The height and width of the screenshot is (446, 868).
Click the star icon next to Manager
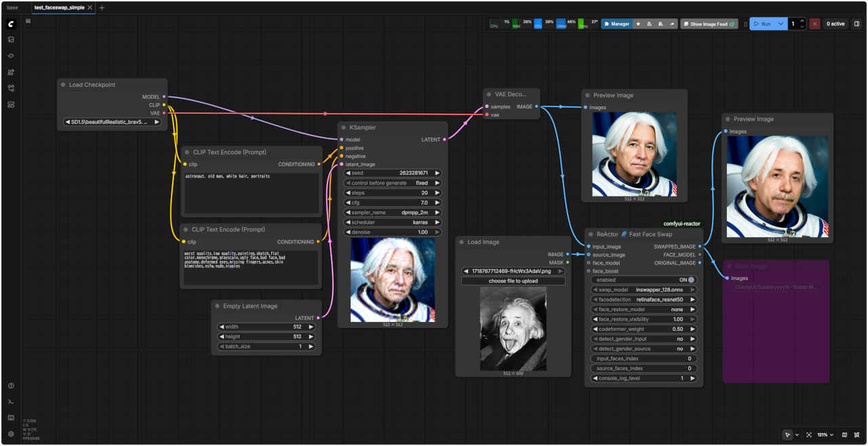638,24
